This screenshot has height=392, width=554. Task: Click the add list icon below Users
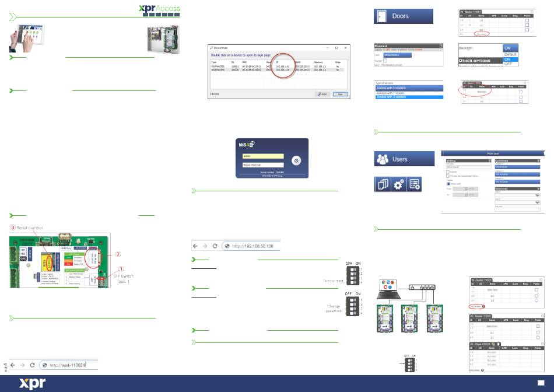click(415, 184)
